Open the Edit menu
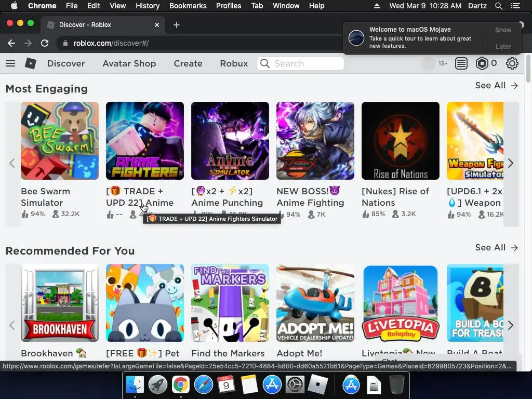The width and height of the screenshot is (532, 399). [x=94, y=6]
